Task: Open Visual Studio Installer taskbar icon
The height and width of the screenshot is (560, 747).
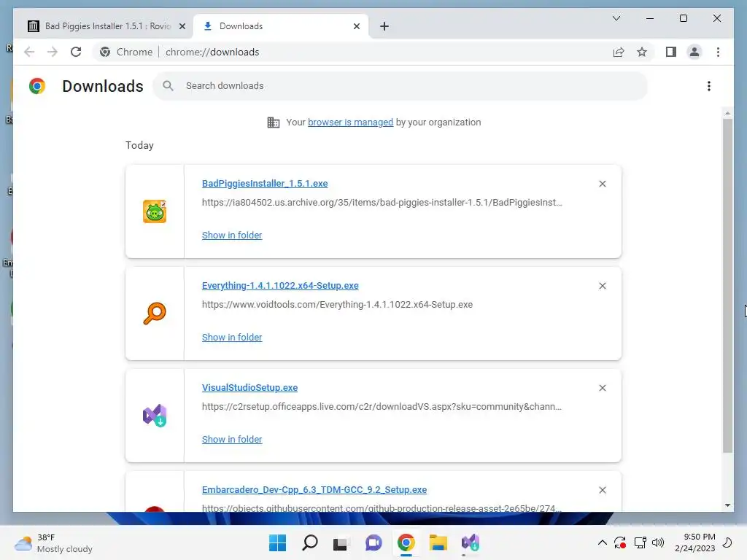Action: [x=471, y=542]
